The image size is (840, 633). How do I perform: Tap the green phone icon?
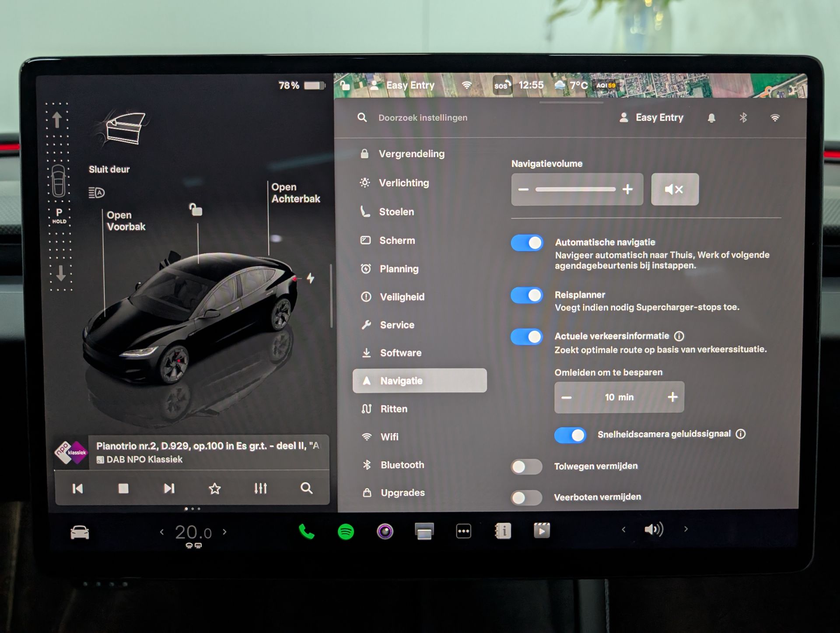(x=306, y=532)
